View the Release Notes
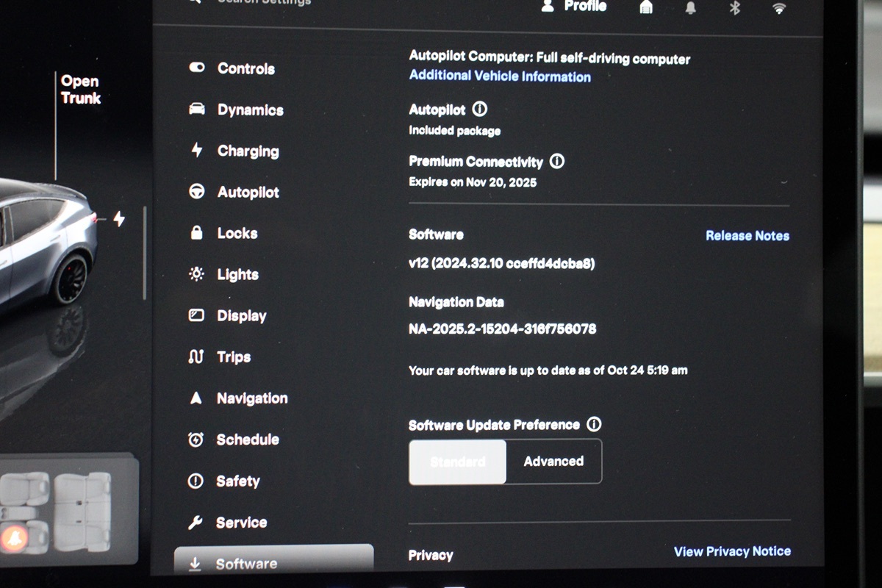Image resolution: width=882 pixels, height=588 pixels. pyautogui.click(x=747, y=235)
